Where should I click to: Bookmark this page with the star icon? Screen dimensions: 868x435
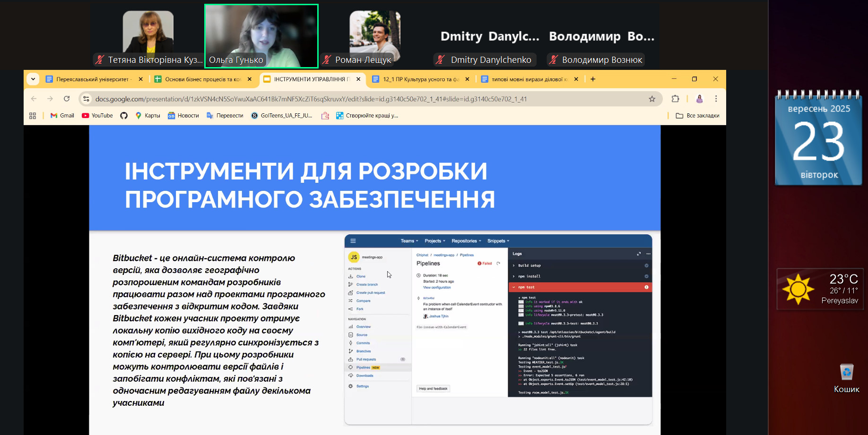point(652,99)
